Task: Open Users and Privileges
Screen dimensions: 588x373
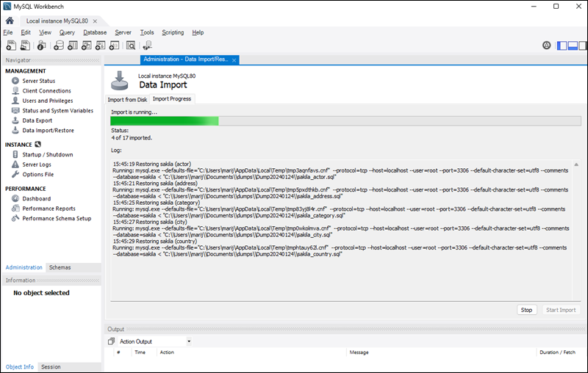Action: point(48,101)
